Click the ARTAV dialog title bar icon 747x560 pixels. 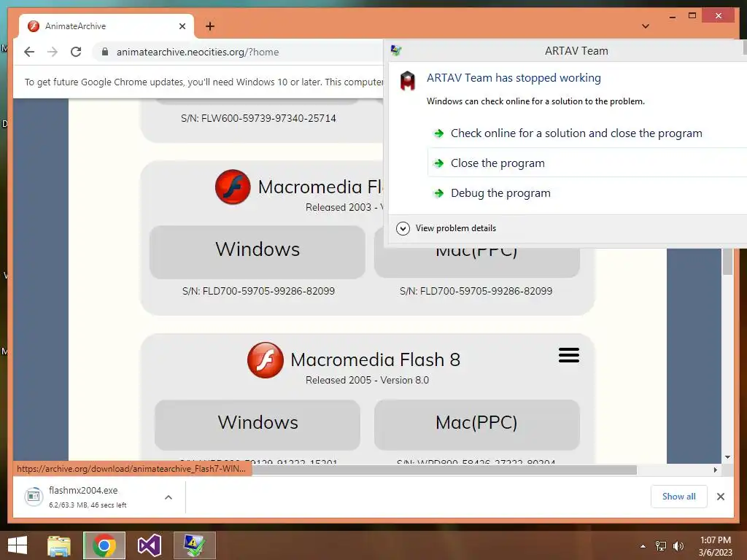(x=396, y=50)
